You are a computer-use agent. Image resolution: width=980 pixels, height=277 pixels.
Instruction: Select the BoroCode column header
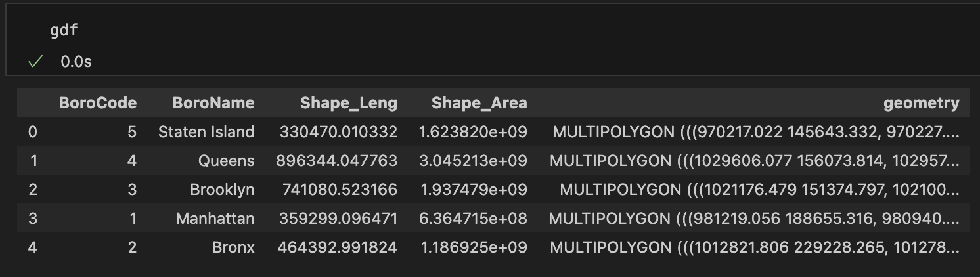pos(97,103)
